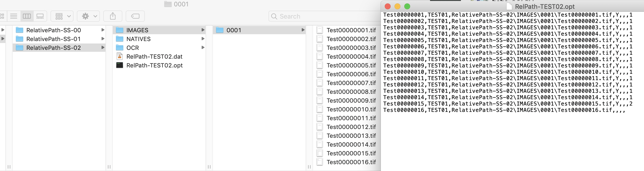The image size is (644, 171).
Task: Click the arrow next to IMAGES
Action: click(203, 30)
